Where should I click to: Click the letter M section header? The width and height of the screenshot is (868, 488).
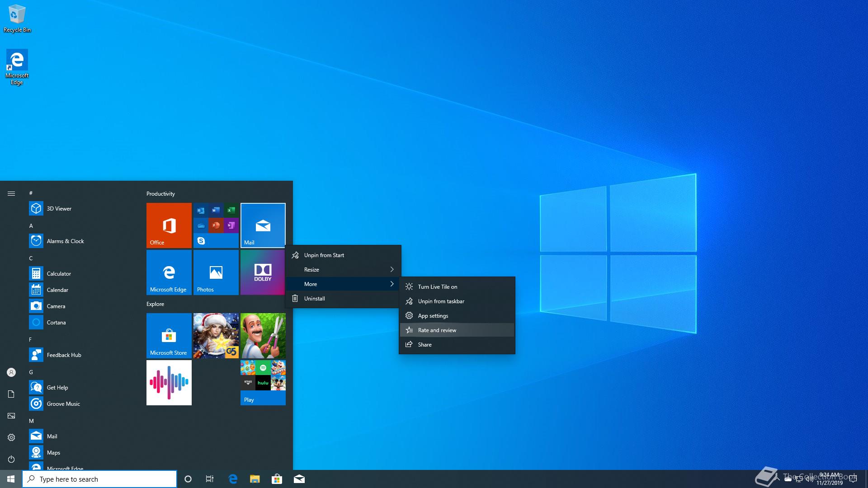tap(32, 421)
